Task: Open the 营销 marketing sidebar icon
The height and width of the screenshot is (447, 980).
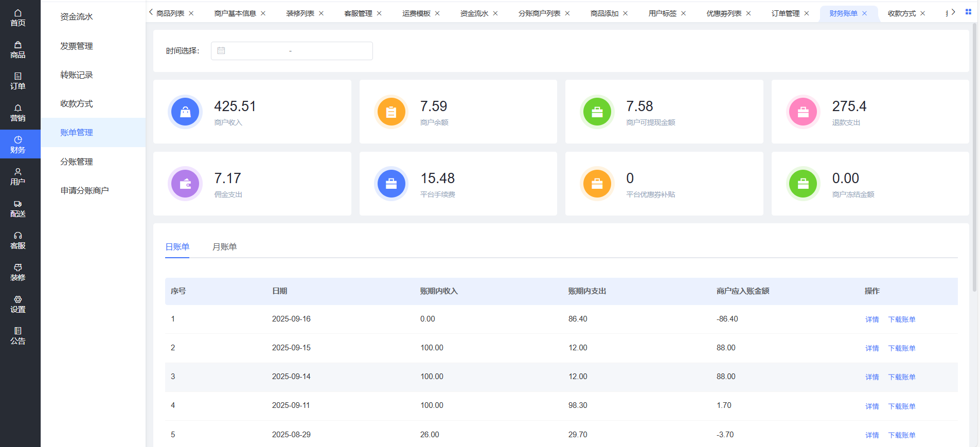Action: click(x=18, y=113)
